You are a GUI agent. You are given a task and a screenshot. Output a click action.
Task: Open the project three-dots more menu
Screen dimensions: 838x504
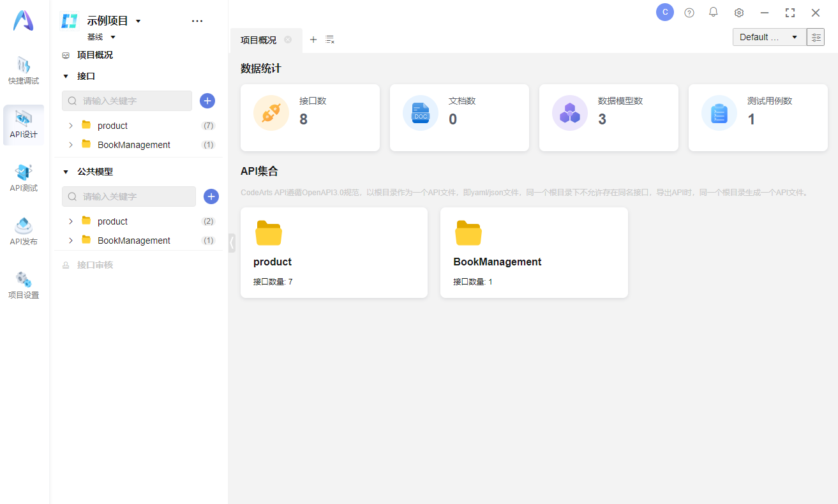point(197,21)
